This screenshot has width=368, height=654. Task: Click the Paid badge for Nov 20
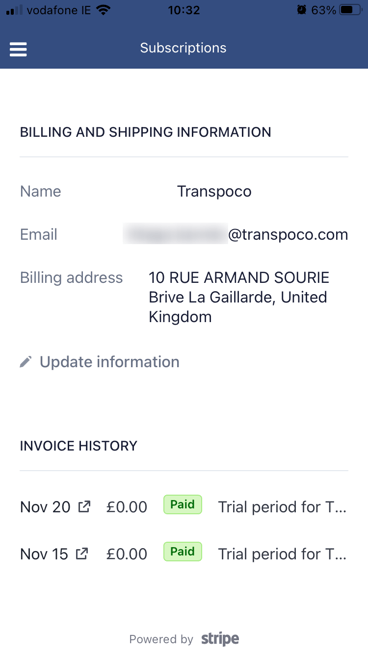(x=182, y=505)
